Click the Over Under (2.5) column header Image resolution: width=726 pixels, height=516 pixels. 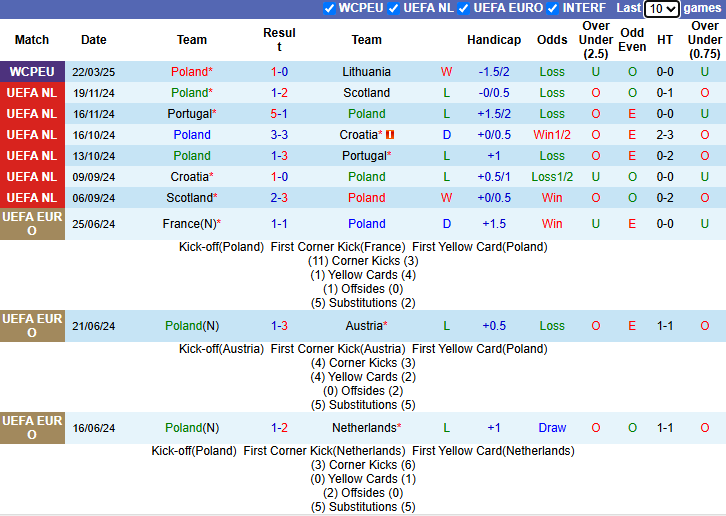tap(596, 40)
